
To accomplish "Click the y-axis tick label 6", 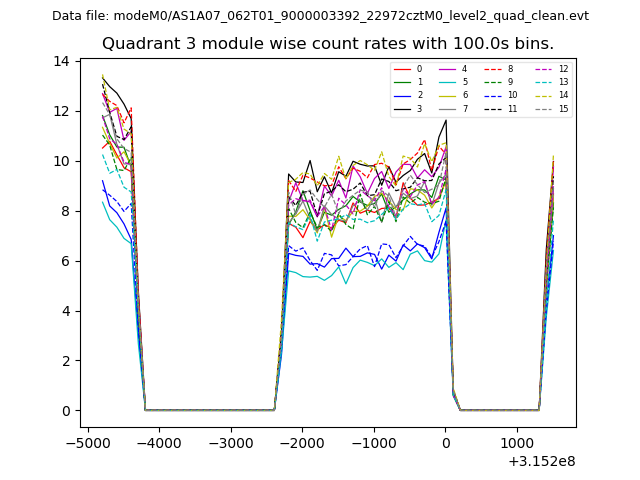I will (x=65, y=261).
